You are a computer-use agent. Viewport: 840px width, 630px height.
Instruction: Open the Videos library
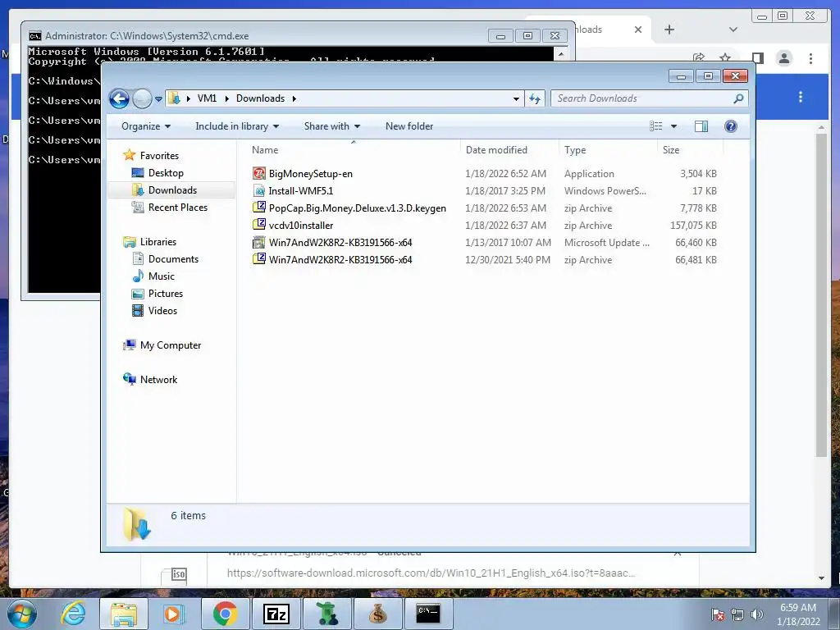click(x=162, y=311)
